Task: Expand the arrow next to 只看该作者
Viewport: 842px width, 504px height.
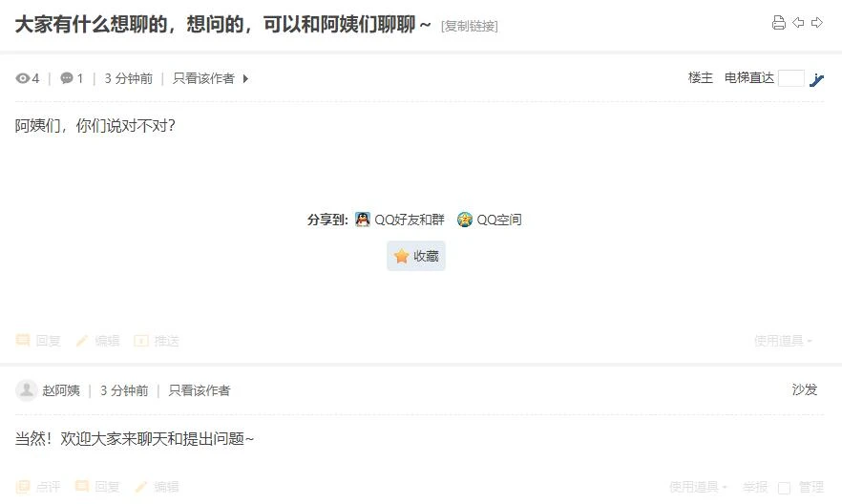Action: coord(245,79)
